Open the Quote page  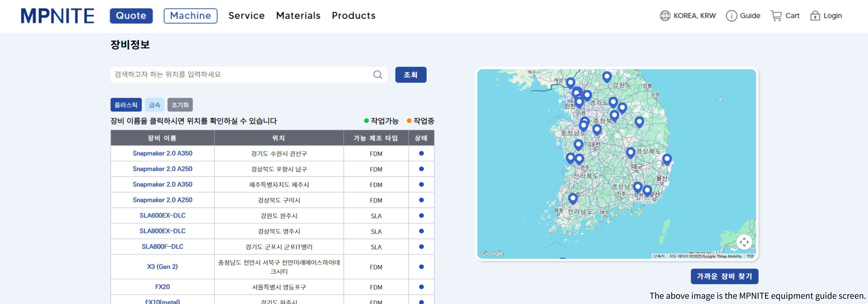click(x=131, y=16)
